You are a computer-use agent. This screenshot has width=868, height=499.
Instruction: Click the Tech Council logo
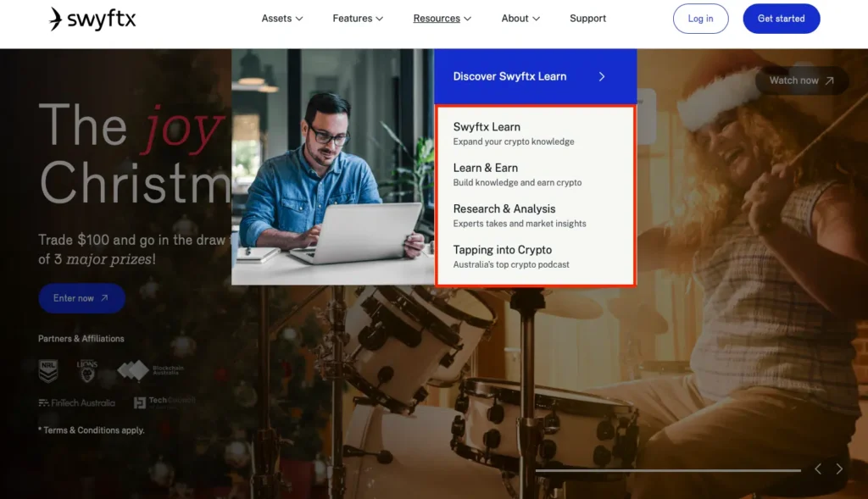point(164,402)
